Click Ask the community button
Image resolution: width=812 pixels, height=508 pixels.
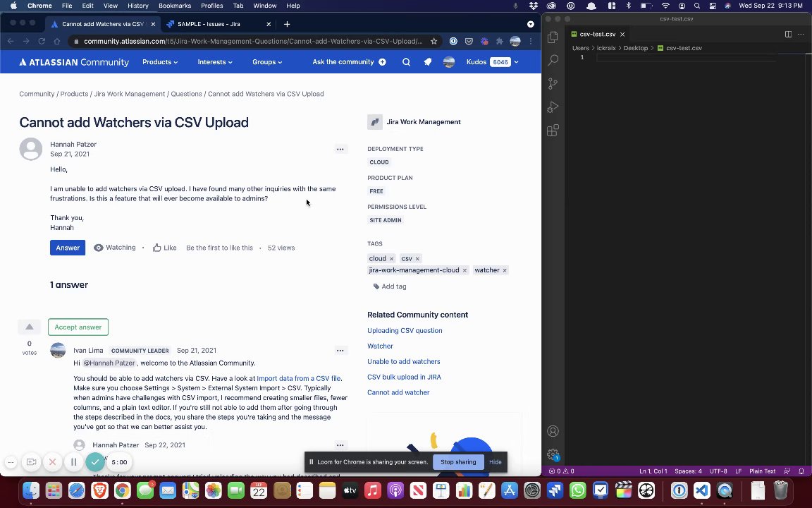click(x=349, y=62)
